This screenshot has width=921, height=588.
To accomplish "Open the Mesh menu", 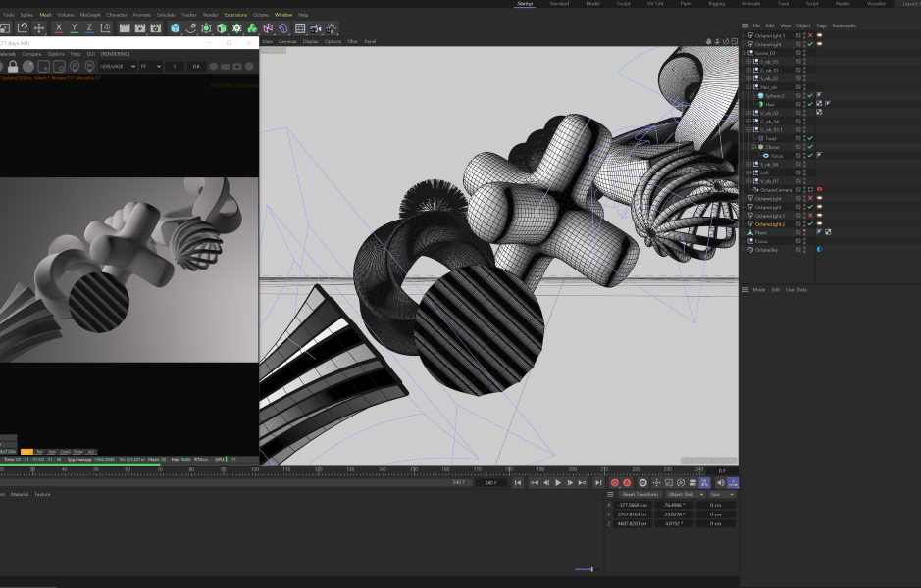I will (45, 15).
